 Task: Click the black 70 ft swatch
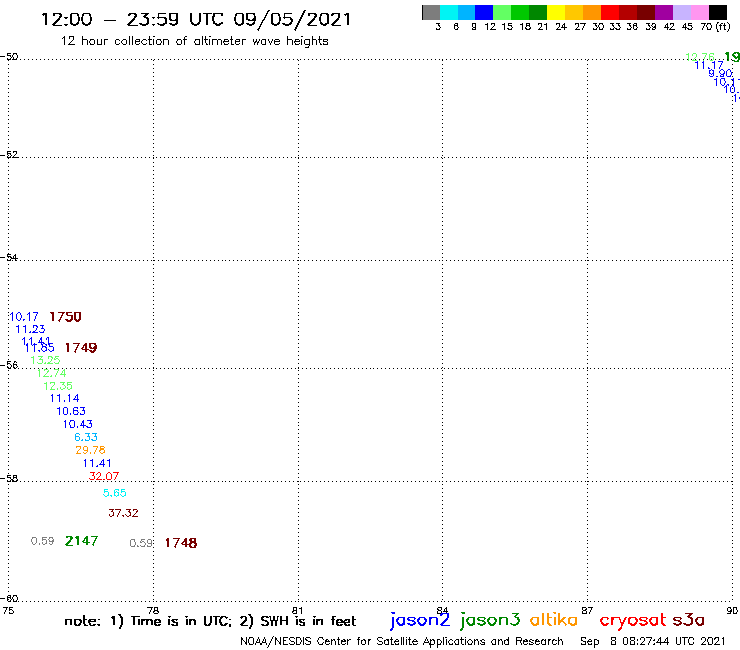pyautogui.click(x=718, y=12)
